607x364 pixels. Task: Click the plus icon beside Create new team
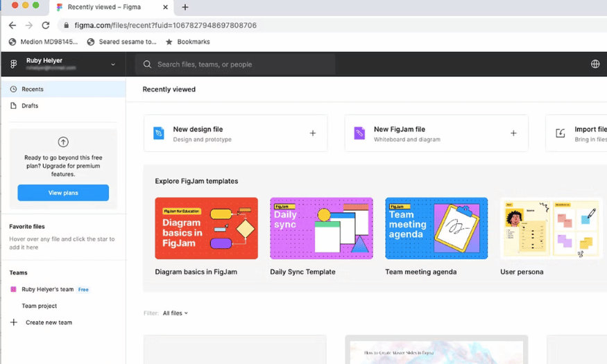click(14, 322)
